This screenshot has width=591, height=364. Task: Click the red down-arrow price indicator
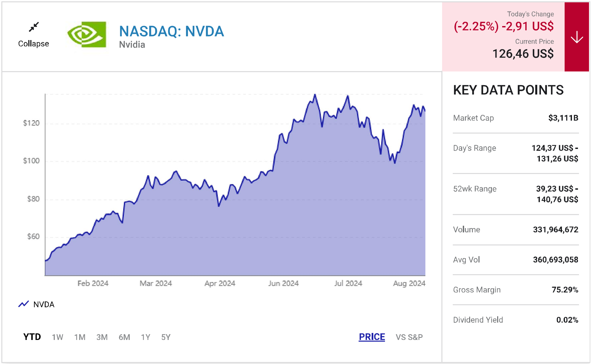tap(577, 37)
